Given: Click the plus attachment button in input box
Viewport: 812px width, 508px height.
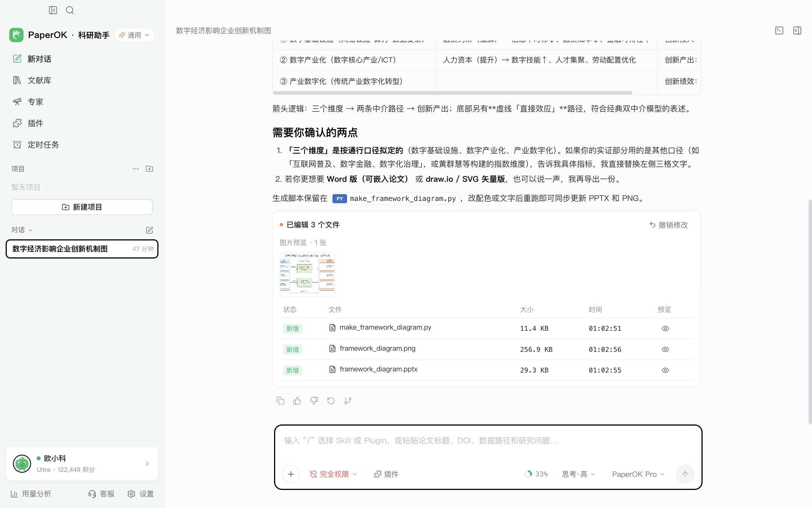Looking at the screenshot, I should pos(291,474).
